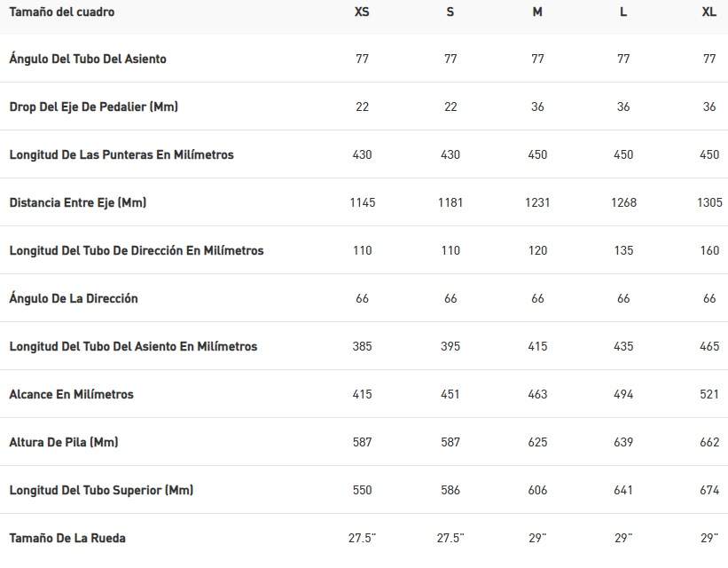Select the 'Ángulo De La Dirección' label
The image size is (728, 568).
74,298
